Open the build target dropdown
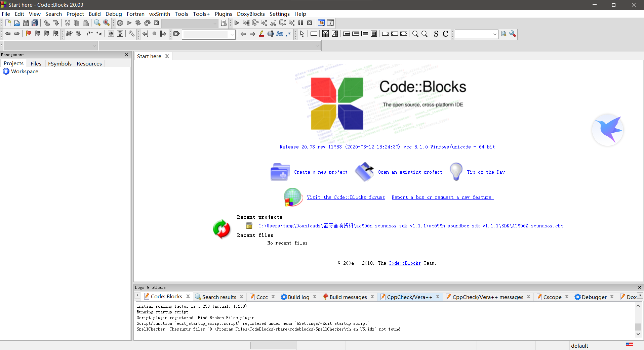 point(215,23)
